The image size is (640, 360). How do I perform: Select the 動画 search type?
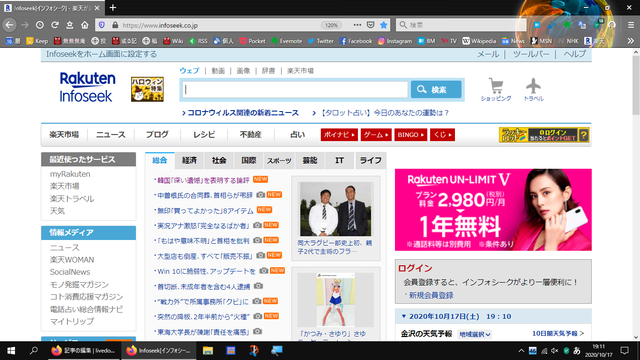[218, 71]
